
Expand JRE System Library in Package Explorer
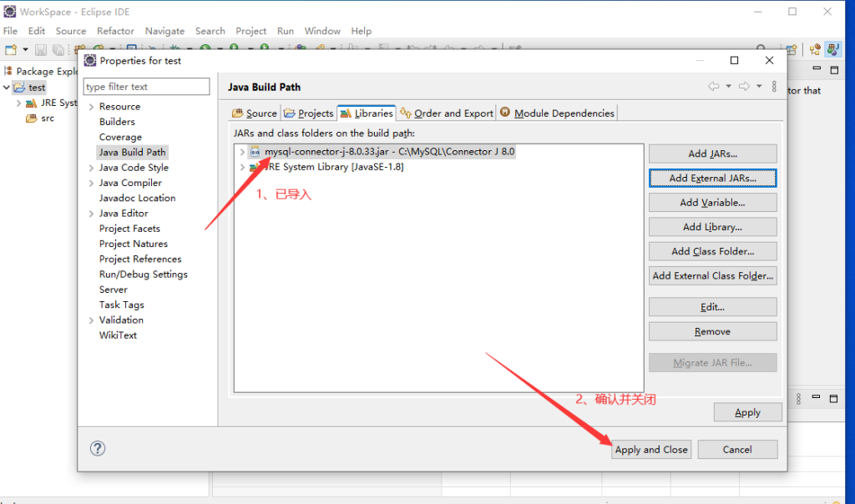click(18, 103)
